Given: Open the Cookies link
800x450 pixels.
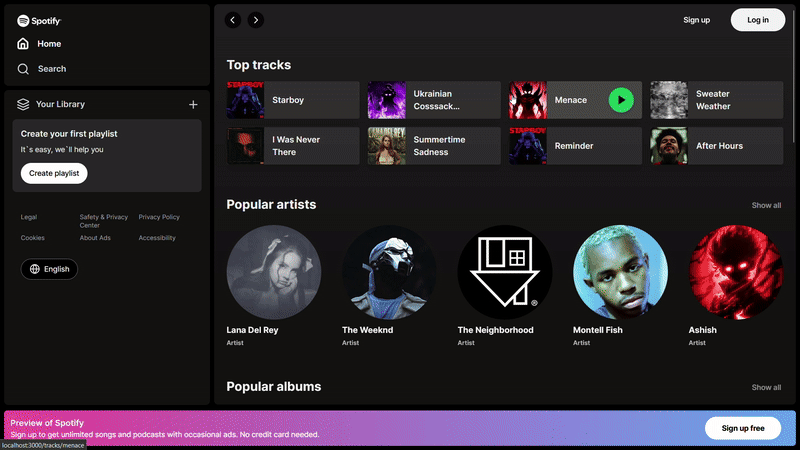Looking at the screenshot, I should tap(33, 238).
